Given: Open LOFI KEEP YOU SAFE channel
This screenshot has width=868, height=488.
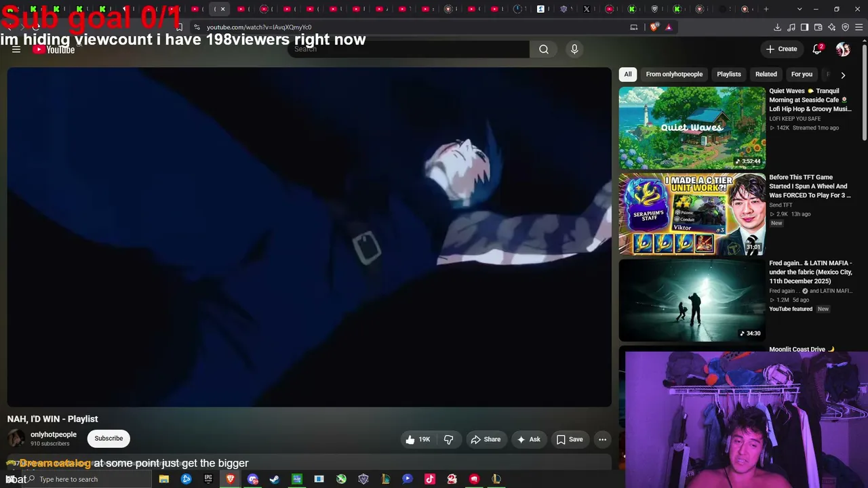Looking at the screenshot, I should (795, 119).
